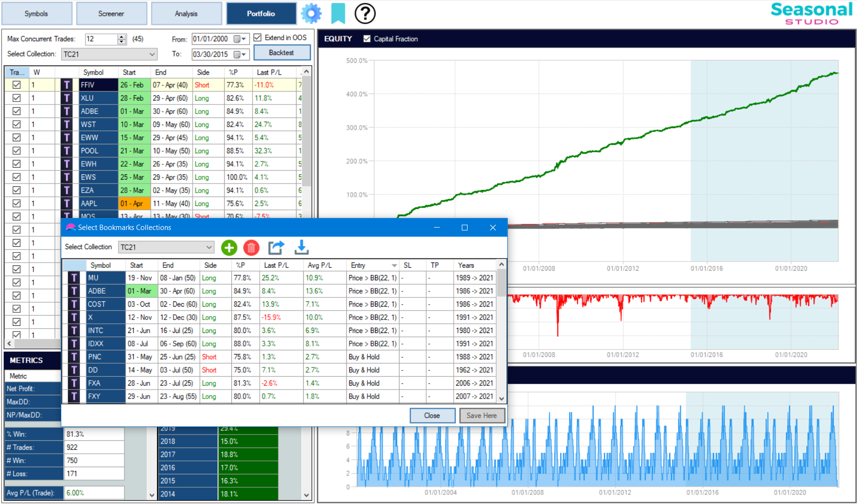Uncheck the POOL trade checkbox

point(17,150)
